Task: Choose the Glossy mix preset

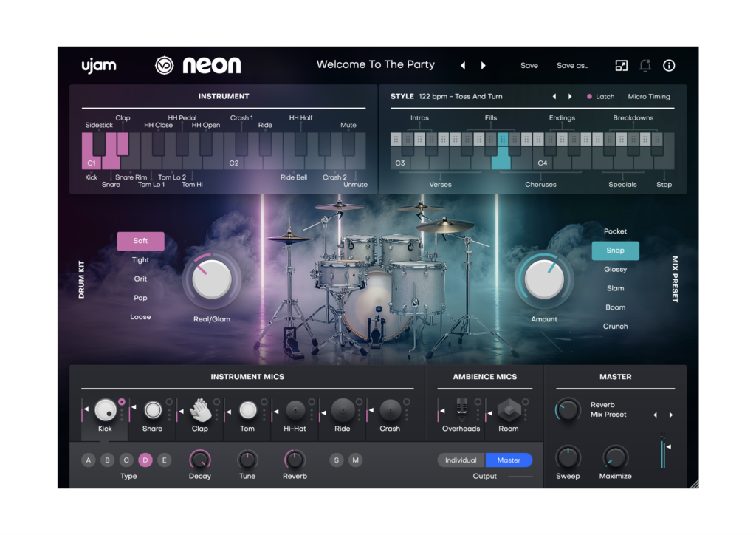Action: pos(615,269)
